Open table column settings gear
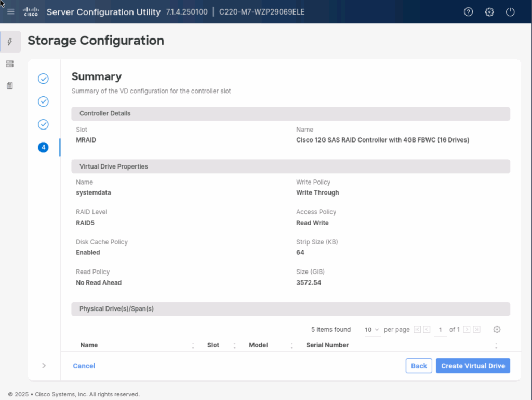532x400 pixels. pyautogui.click(x=497, y=329)
